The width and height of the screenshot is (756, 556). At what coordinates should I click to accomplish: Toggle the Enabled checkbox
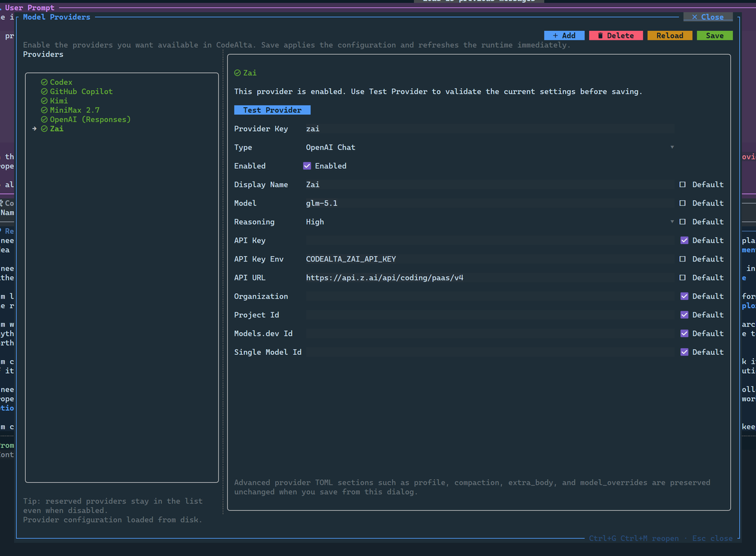point(307,166)
